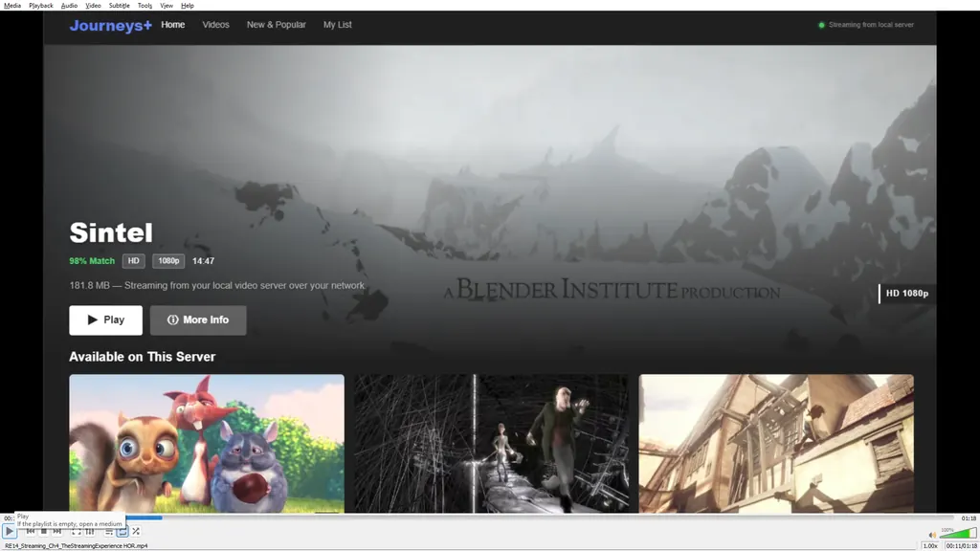
Task: Open the Media menu
Action: coord(12,6)
